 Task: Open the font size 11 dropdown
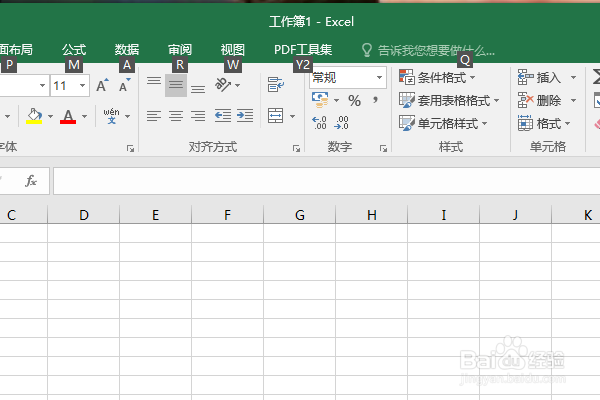coord(82,85)
